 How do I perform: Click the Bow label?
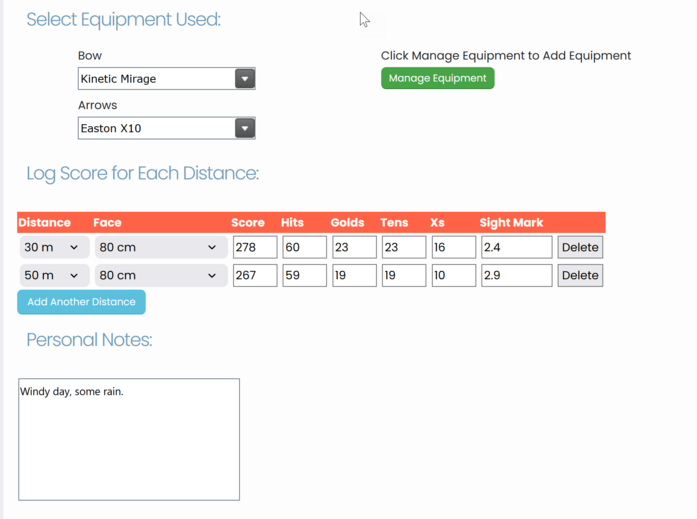point(90,56)
